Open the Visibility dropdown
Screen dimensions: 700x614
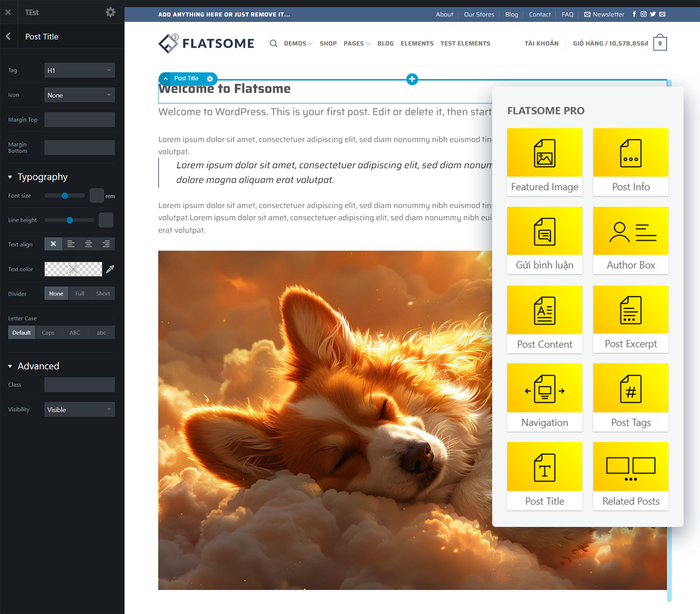[79, 410]
